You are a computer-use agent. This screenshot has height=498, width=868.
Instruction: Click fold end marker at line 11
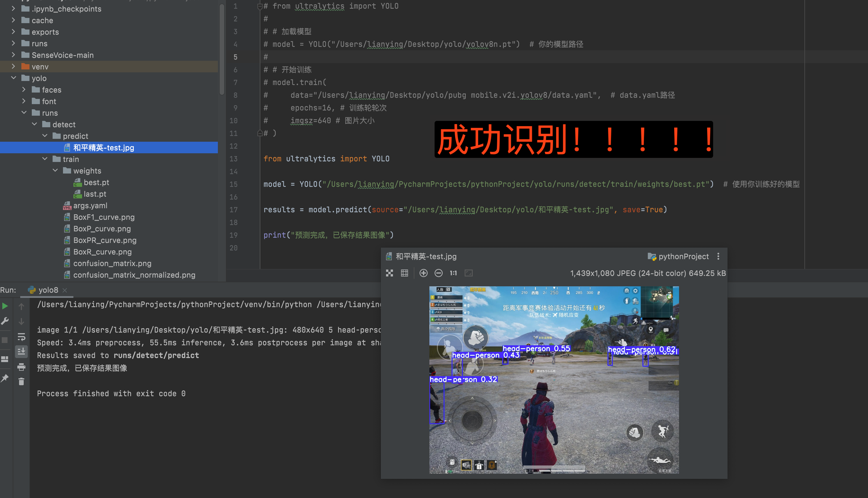click(x=259, y=133)
